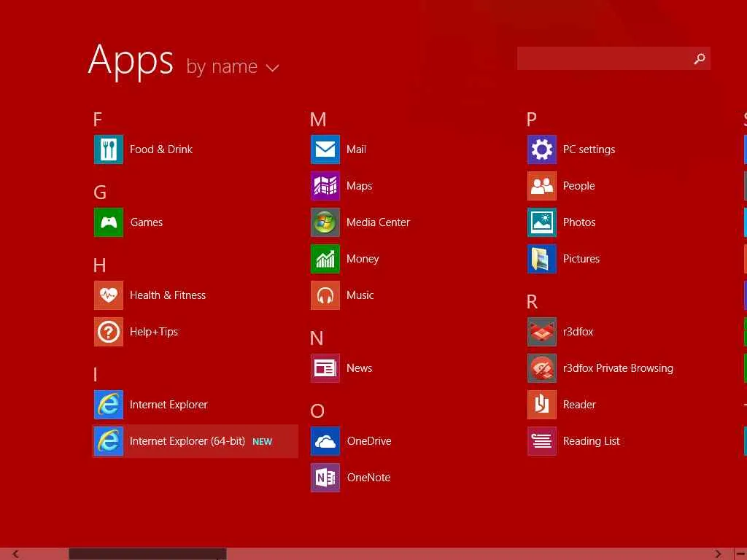747x560 pixels.
Task: Open the 'by name' sort dropdown
Action: coord(233,66)
